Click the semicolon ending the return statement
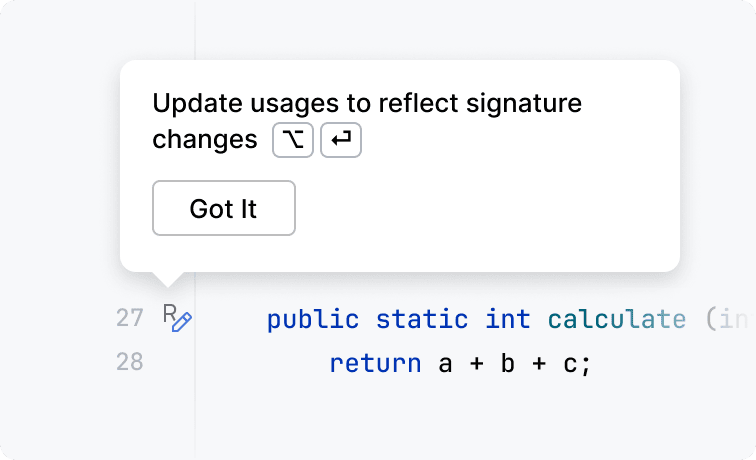 (585, 363)
